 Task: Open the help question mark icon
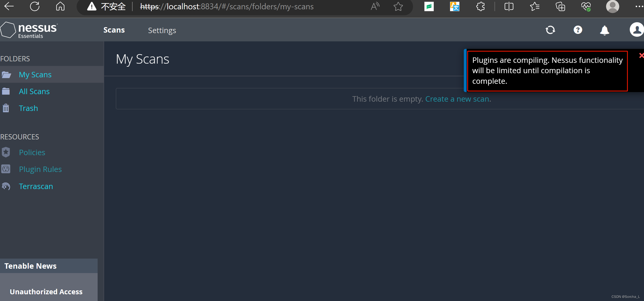pos(578,30)
